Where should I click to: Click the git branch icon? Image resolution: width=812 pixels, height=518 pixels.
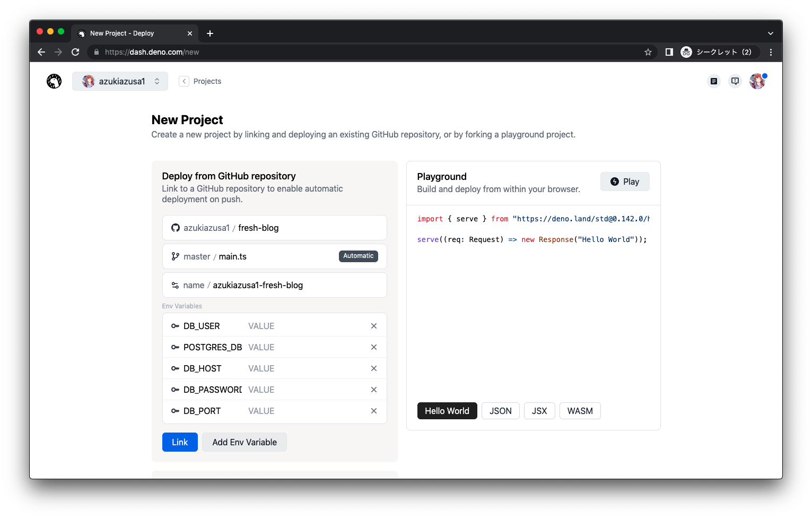pyautogui.click(x=176, y=256)
